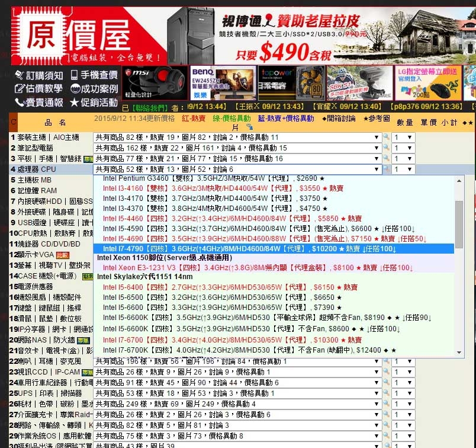Image resolution: width=476 pixels, height=448 pixels.
Task: Click the BenQ EW2455ZH monitor ad
Action: [223, 83]
